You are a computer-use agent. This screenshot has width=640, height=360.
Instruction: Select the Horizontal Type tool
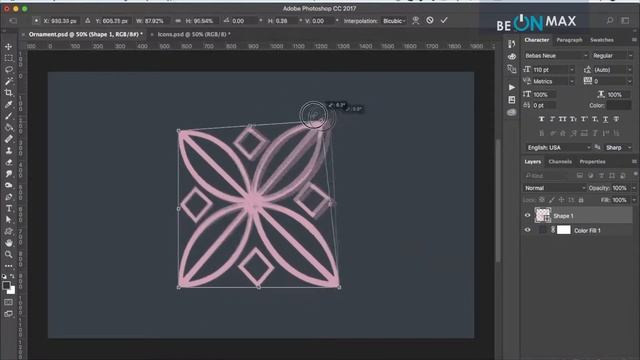coord(9,208)
